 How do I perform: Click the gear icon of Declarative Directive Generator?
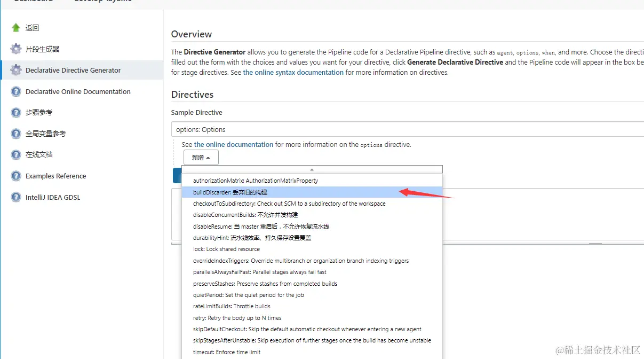16,70
